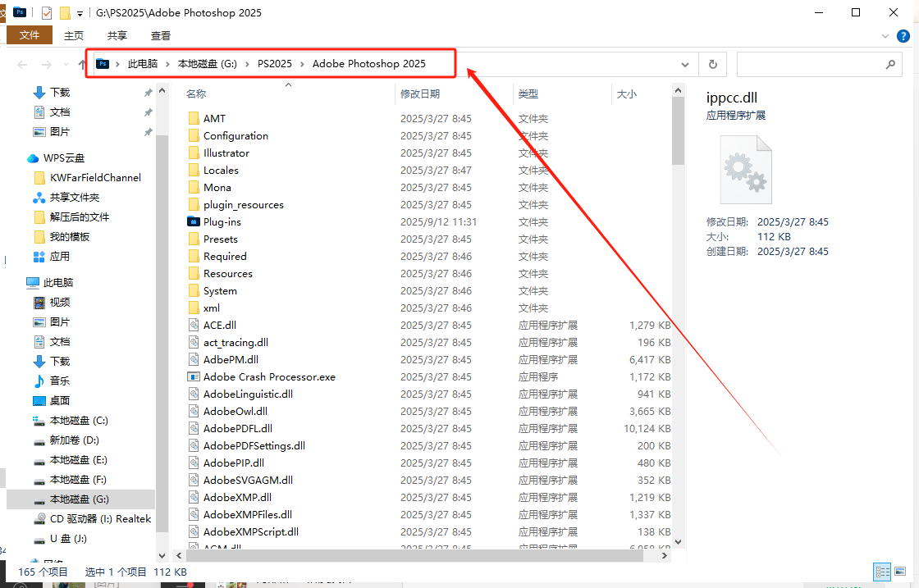Screen dimensions: 919x588
Task: Click the Ps location icon in address bar
Action: 103,63
